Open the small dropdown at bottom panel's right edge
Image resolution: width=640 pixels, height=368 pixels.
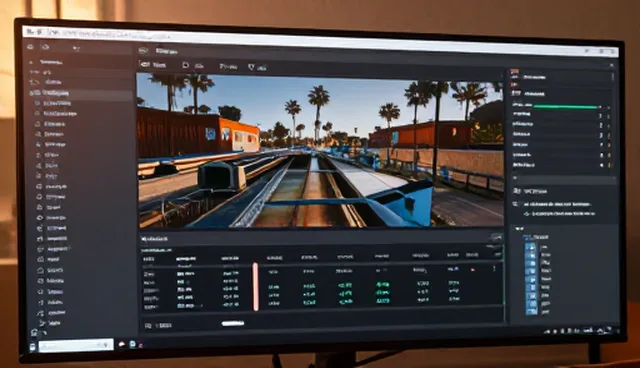click(496, 237)
